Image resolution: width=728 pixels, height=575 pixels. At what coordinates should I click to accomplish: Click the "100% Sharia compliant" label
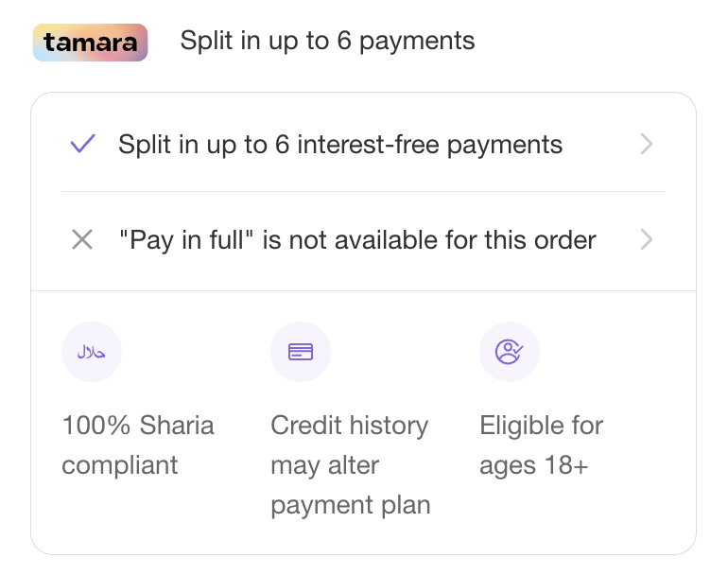pyautogui.click(x=138, y=445)
